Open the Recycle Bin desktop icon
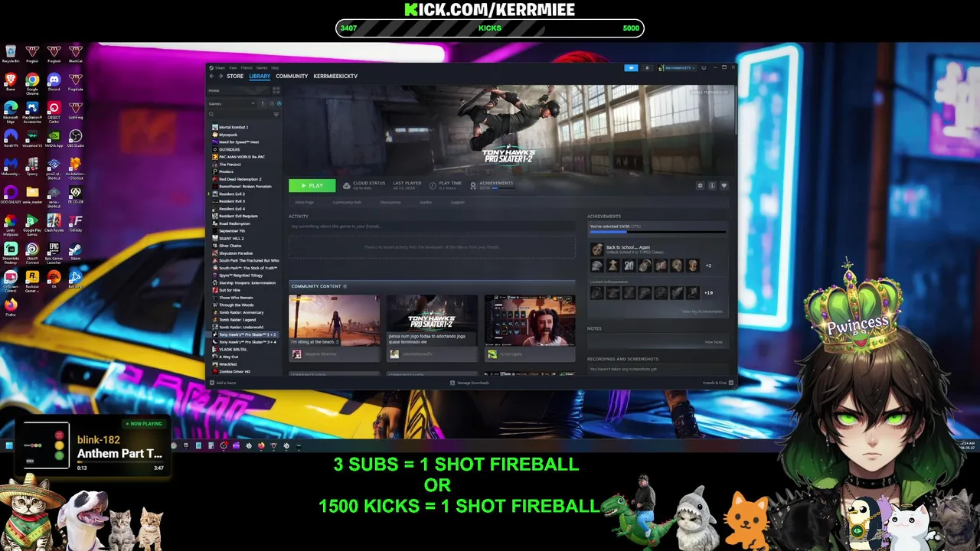The image size is (980, 551). click(11, 54)
